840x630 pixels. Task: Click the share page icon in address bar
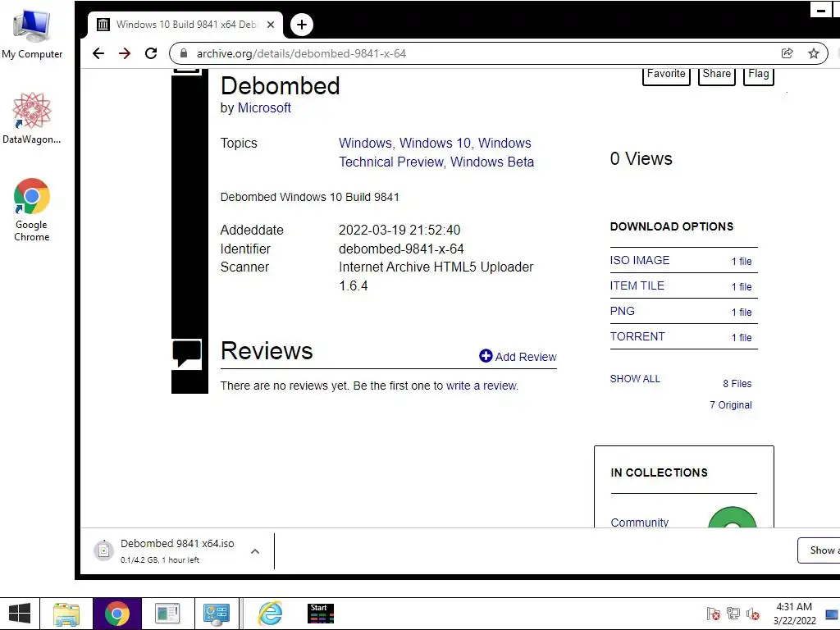[787, 53]
